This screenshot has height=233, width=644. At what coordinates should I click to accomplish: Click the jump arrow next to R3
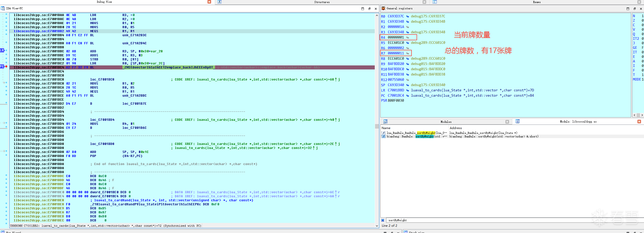click(408, 32)
